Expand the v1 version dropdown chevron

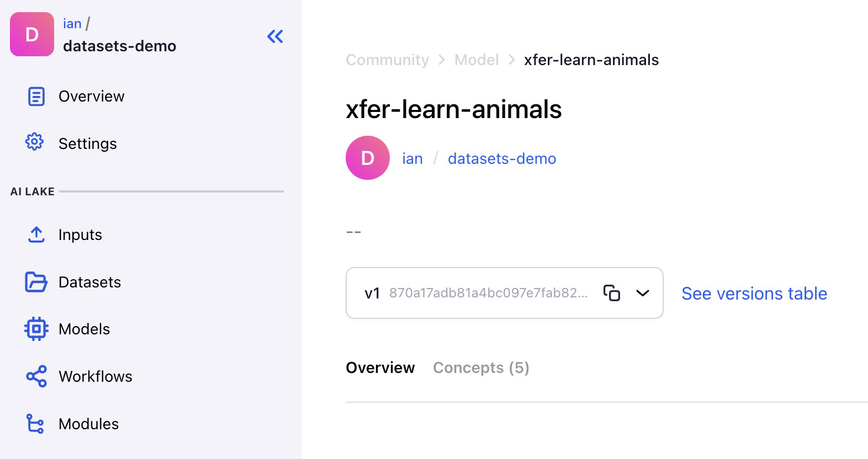[642, 293]
